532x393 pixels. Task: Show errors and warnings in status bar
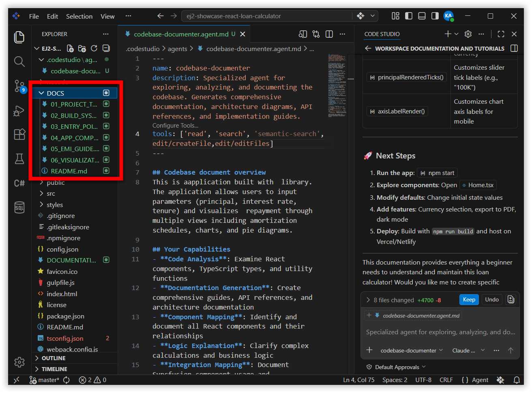pos(92,380)
